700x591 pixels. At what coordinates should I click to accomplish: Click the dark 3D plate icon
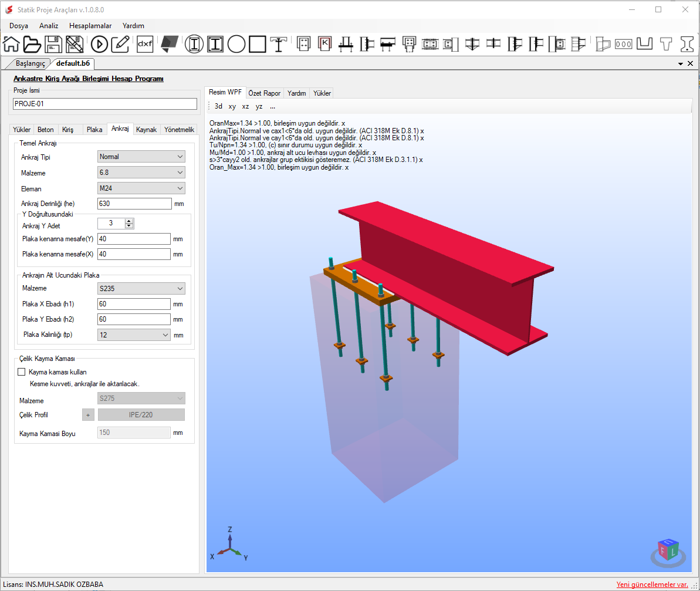170,44
